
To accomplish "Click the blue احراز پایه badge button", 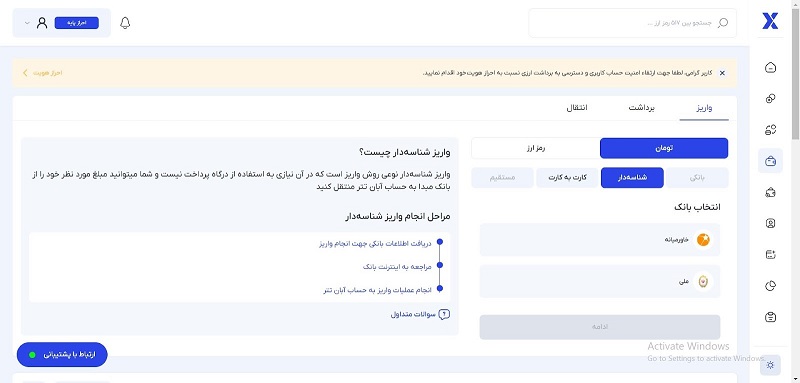I will [x=77, y=23].
